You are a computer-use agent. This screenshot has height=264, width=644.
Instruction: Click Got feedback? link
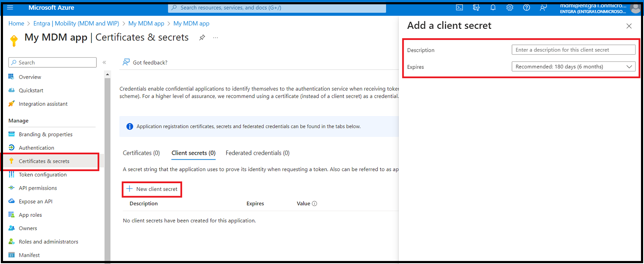pyautogui.click(x=145, y=62)
